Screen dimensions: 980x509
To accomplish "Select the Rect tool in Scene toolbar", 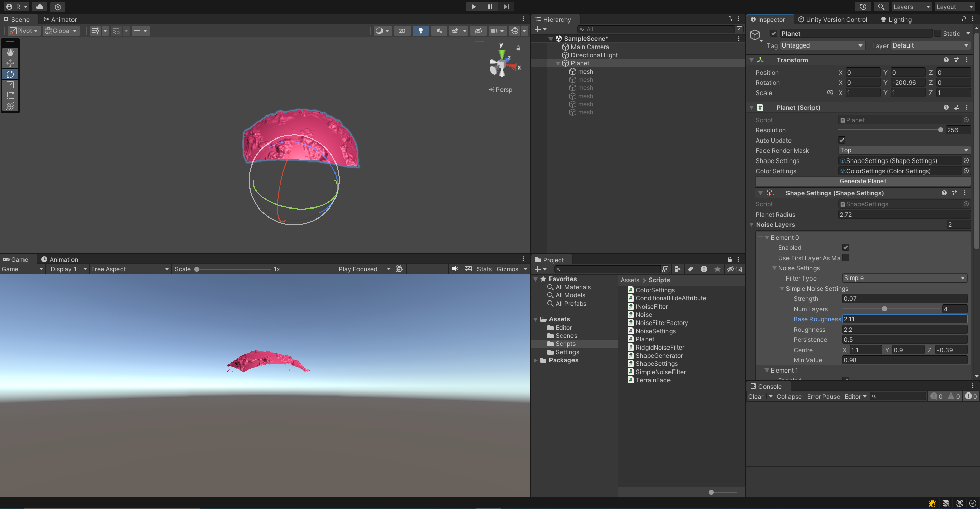I will click(x=10, y=96).
